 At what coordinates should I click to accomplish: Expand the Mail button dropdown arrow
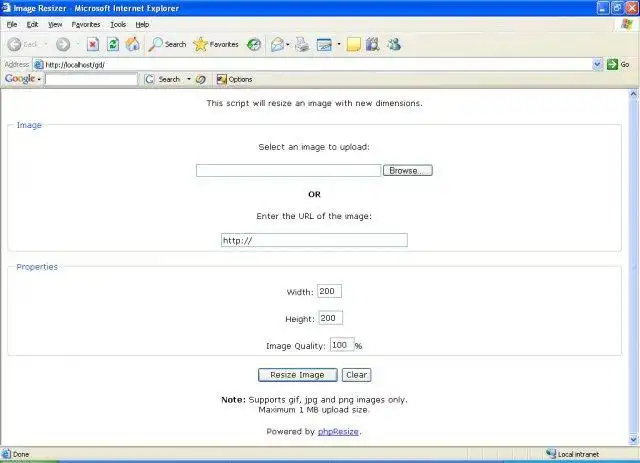point(288,44)
